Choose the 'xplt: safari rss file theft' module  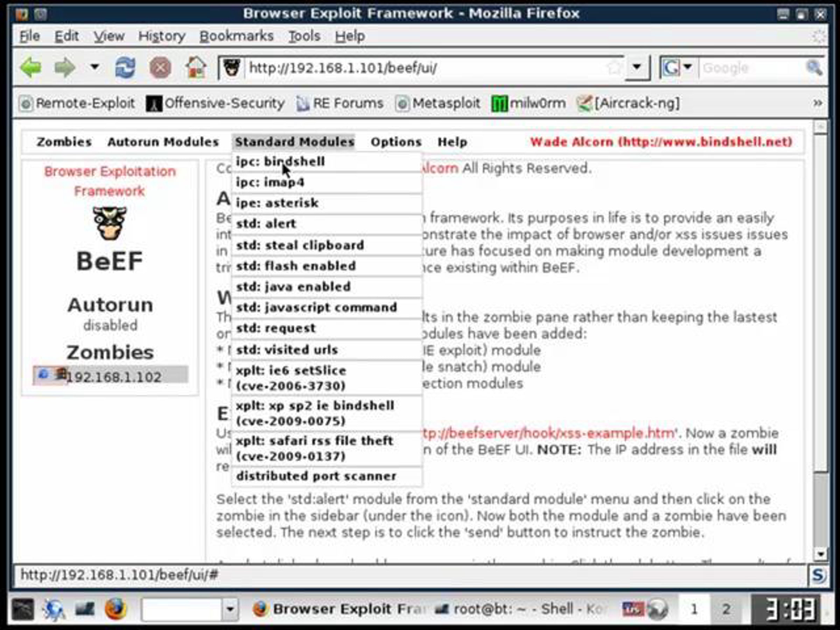(x=327, y=448)
